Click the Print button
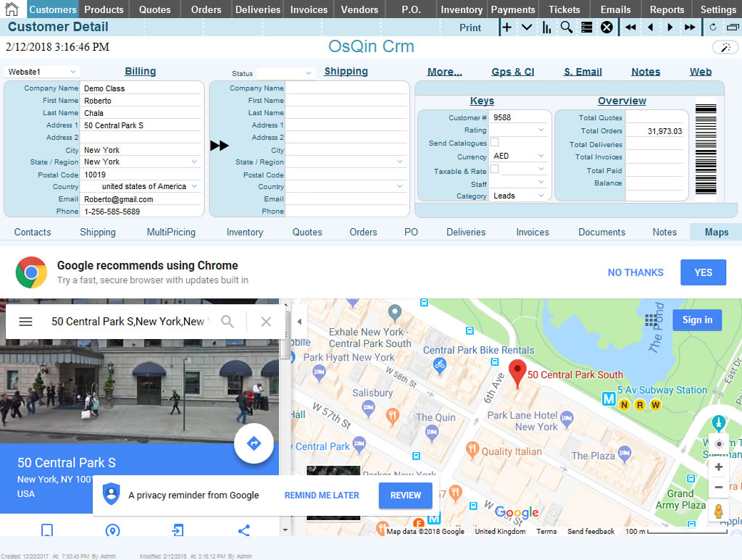The width and height of the screenshot is (742, 560). click(470, 28)
